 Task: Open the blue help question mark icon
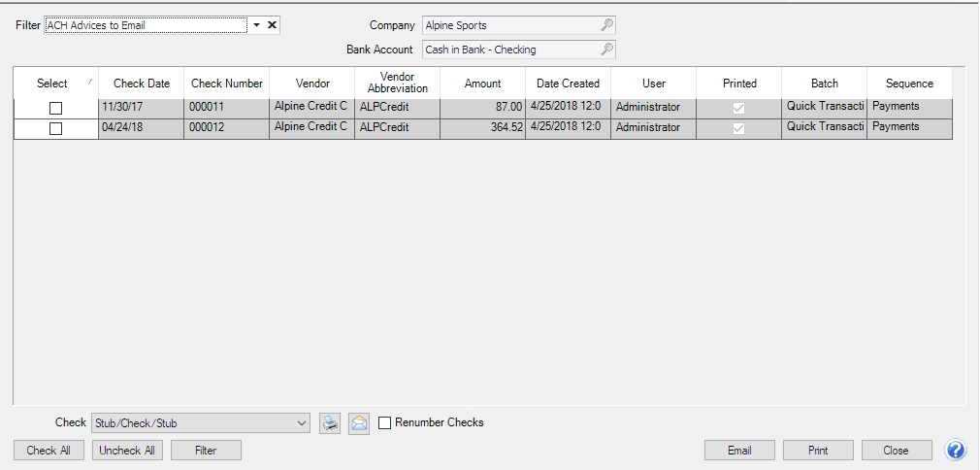click(956, 450)
